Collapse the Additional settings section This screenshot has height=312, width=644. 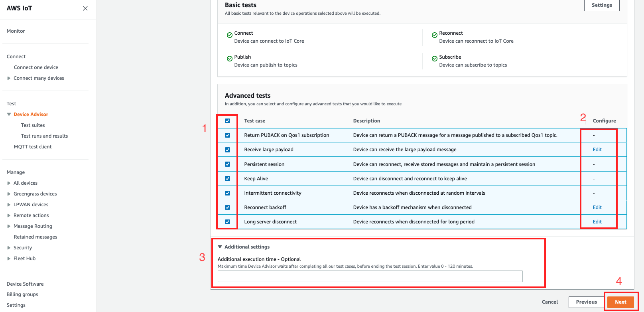(220, 247)
